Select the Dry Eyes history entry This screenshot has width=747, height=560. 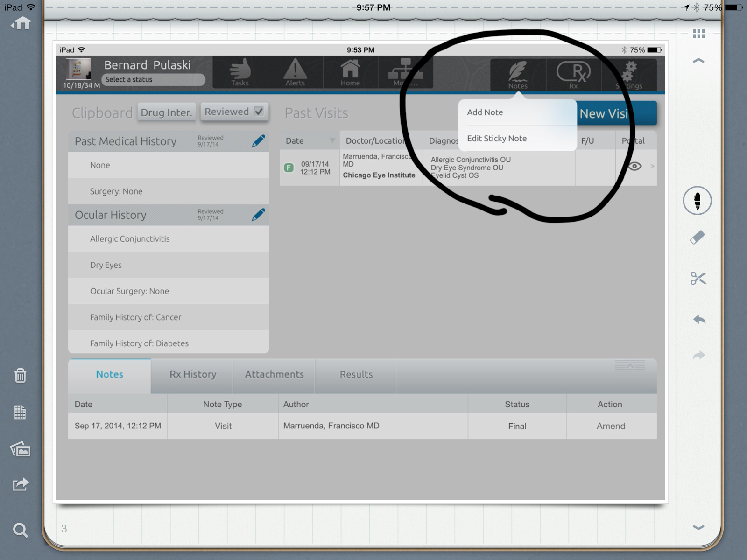[169, 265]
